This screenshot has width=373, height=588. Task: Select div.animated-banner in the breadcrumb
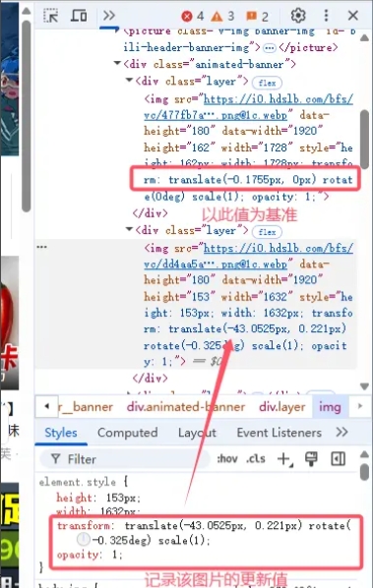186,407
